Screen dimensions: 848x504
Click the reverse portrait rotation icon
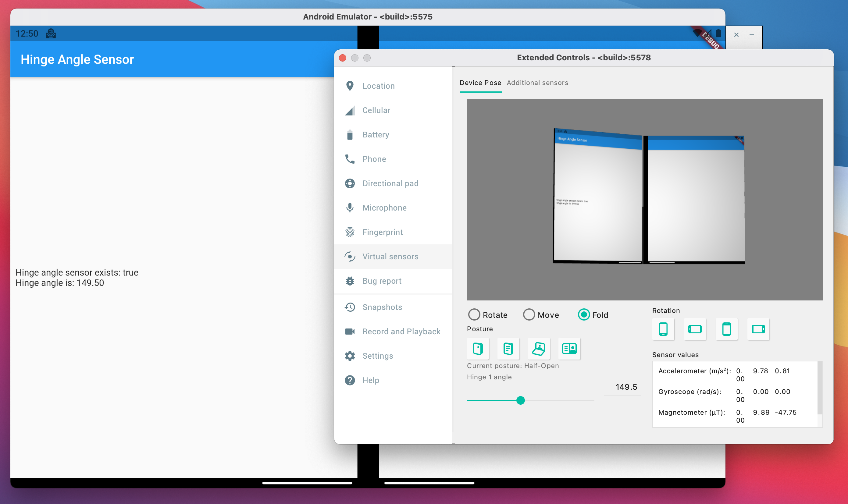pyautogui.click(x=726, y=329)
